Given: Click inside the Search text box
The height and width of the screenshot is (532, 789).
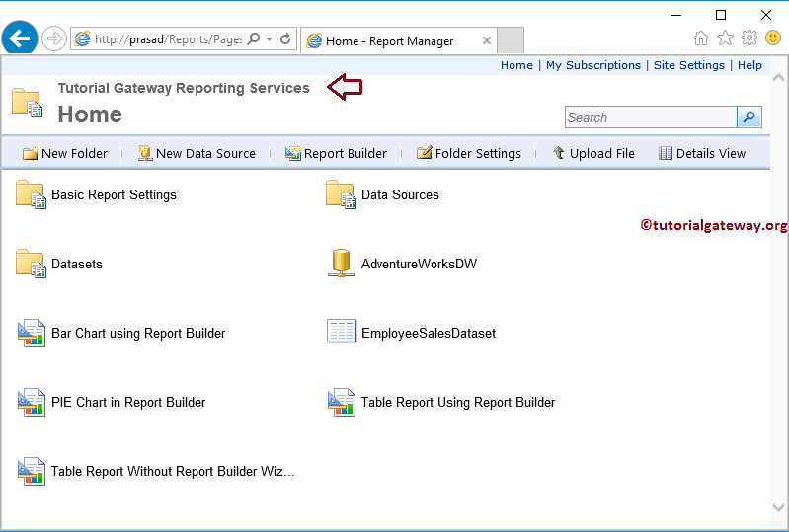Looking at the screenshot, I should point(651,117).
